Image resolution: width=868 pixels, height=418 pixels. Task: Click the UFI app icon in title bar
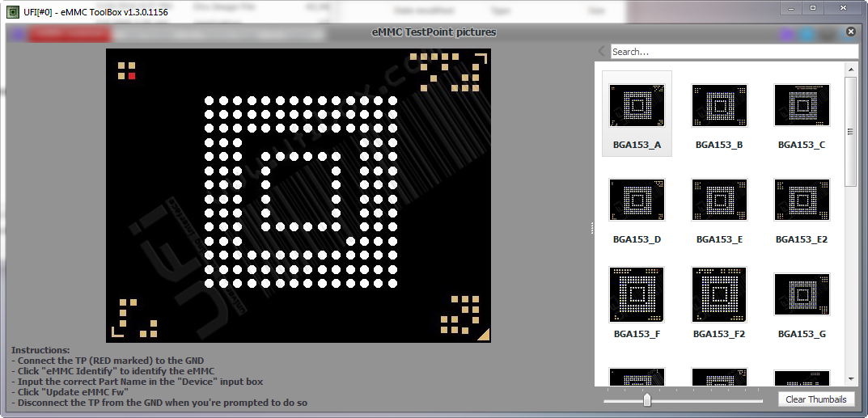tap(11, 11)
